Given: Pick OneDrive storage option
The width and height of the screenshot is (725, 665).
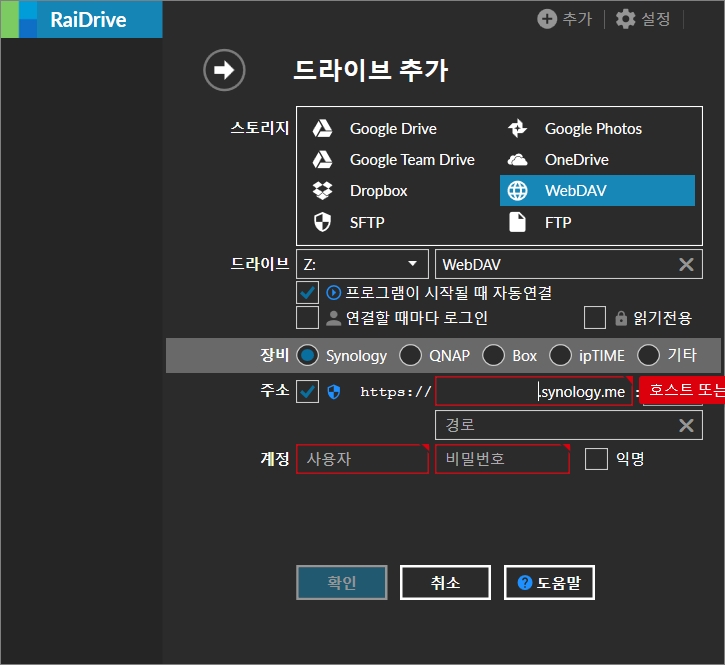Looking at the screenshot, I should click(597, 160).
